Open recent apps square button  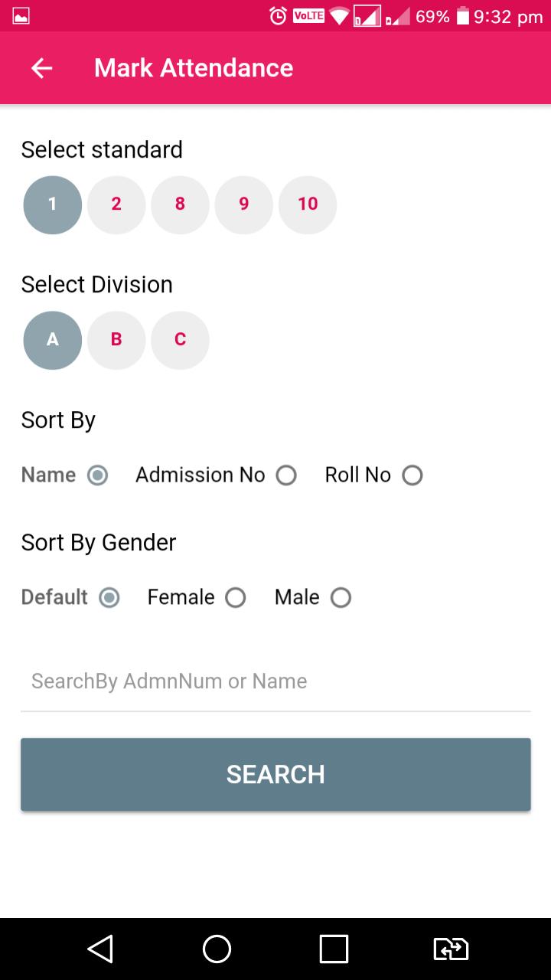(x=334, y=949)
